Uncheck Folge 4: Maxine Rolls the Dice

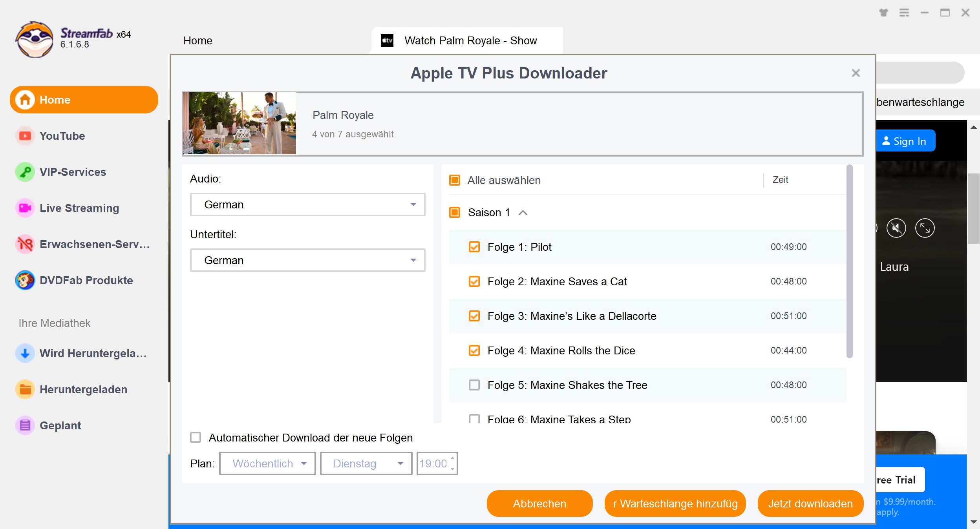click(474, 350)
